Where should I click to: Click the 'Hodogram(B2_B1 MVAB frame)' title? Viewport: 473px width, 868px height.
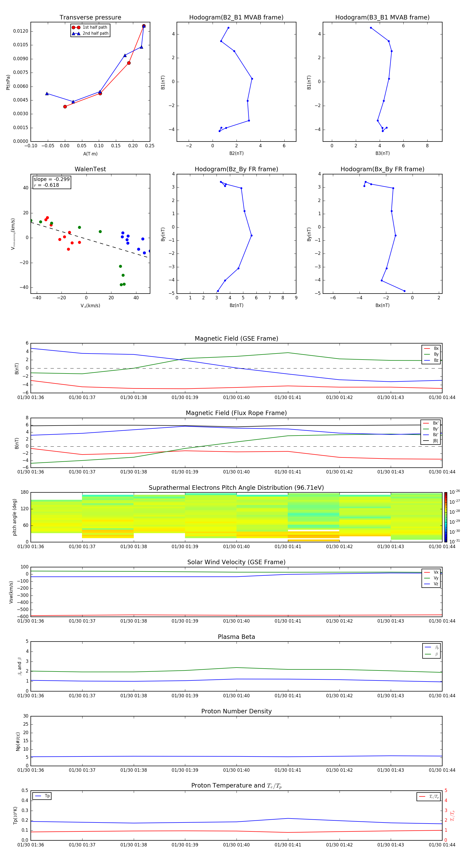(x=236, y=18)
